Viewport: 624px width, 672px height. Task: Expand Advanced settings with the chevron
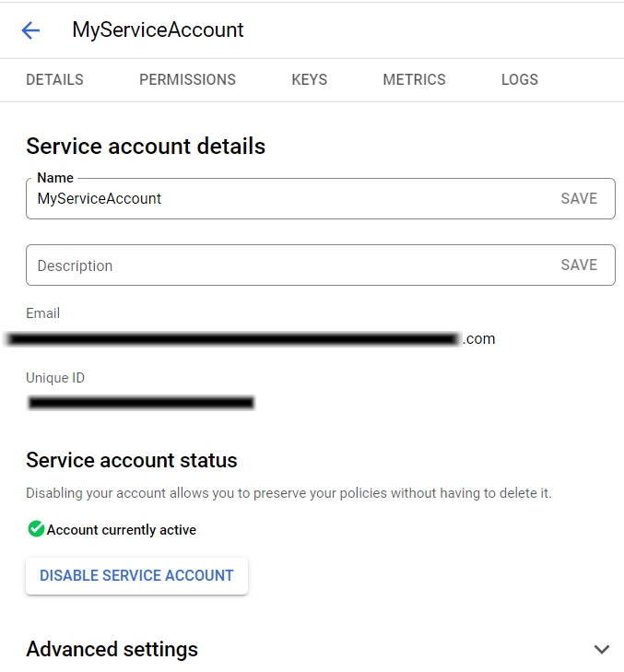coord(602,650)
